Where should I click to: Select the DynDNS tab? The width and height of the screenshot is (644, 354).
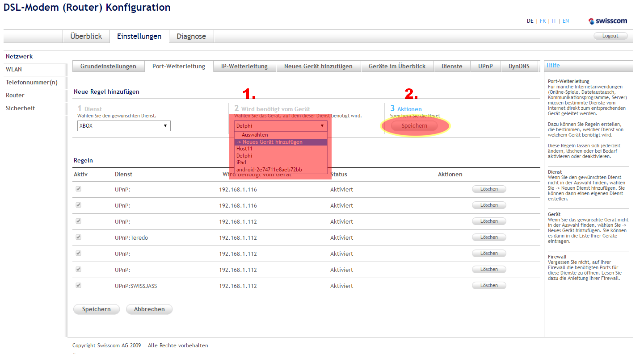(519, 66)
